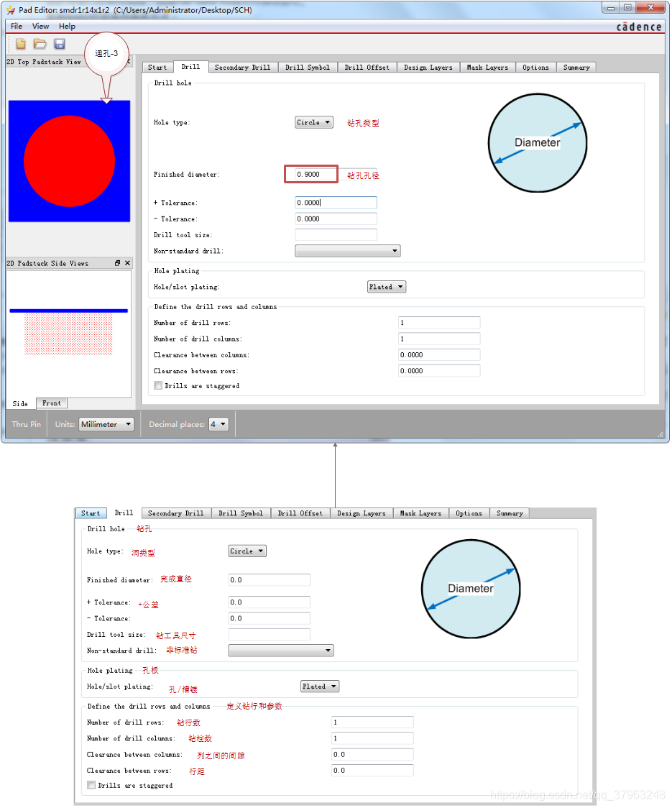Switch to the Start tab in Pad Editor
Image resolution: width=672 pixels, height=808 pixels.
tap(157, 68)
